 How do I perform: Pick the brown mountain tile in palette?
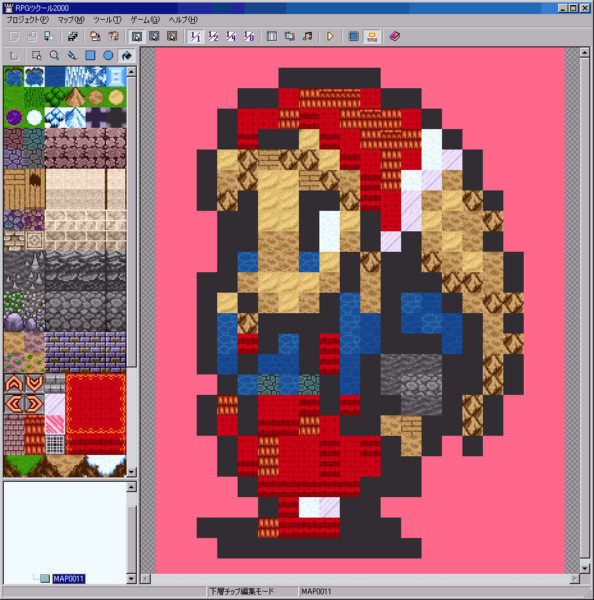click(75, 97)
